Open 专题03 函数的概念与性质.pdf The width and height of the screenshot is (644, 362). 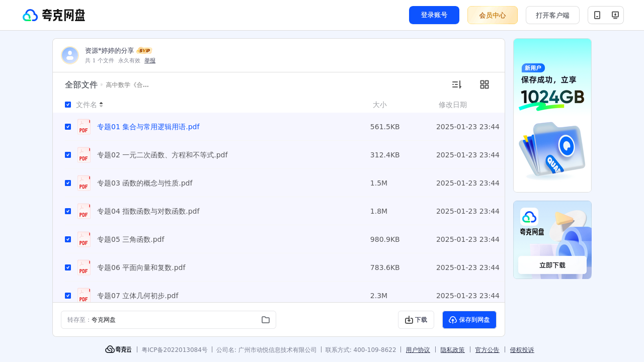coord(145,183)
